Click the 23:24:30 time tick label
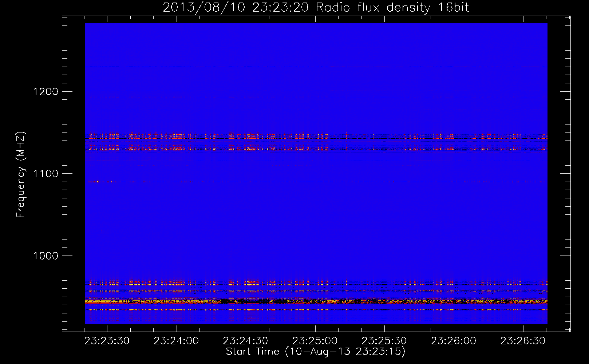Screen dimensions: 589x364 pos(246,341)
